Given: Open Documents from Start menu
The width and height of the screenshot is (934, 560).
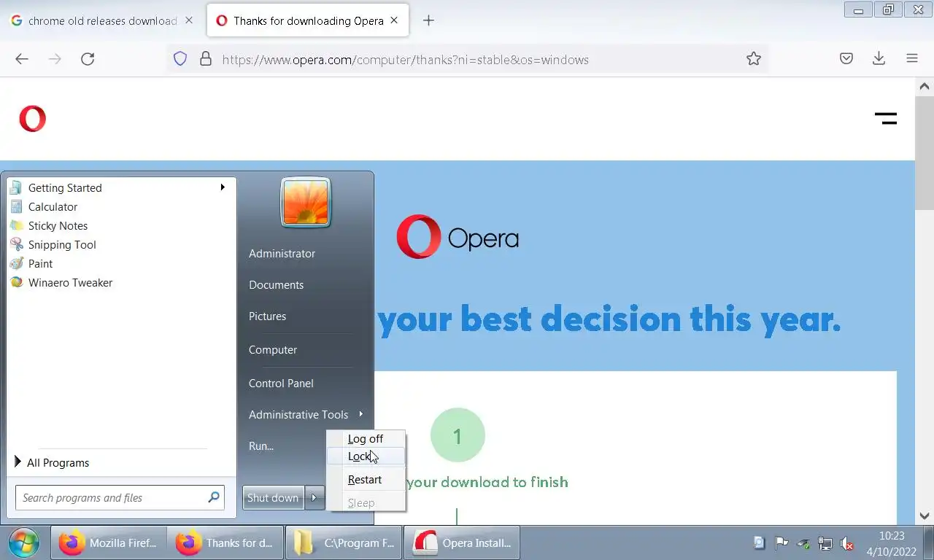Looking at the screenshot, I should 276,284.
